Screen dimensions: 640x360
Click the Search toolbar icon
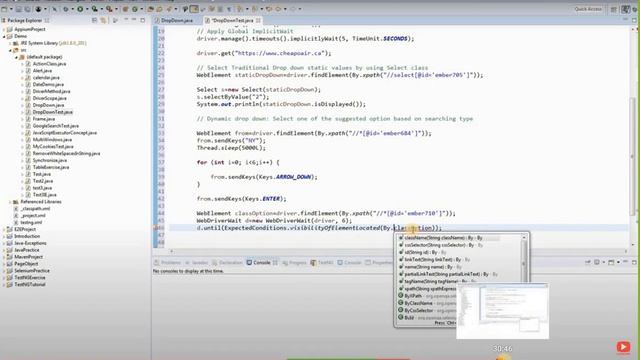point(169,9)
